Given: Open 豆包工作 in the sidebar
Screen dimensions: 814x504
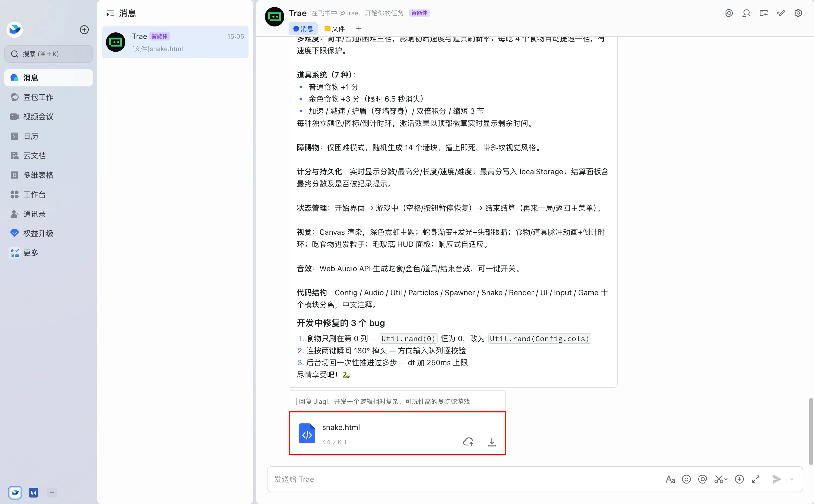Looking at the screenshot, I should point(48,97).
